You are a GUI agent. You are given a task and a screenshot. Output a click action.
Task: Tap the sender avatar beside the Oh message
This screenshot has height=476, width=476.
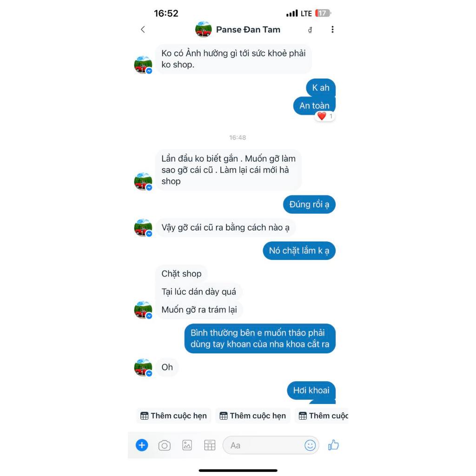click(143, 367)
